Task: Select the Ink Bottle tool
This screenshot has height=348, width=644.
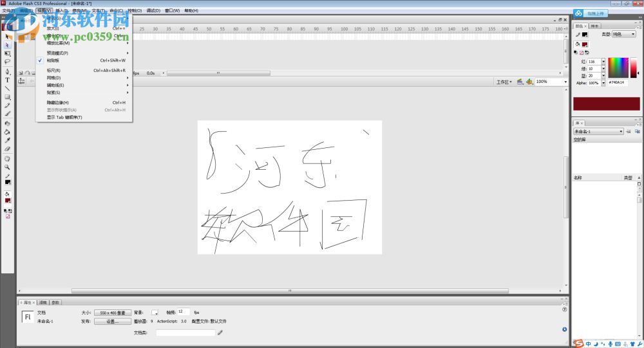Action: 7,124
